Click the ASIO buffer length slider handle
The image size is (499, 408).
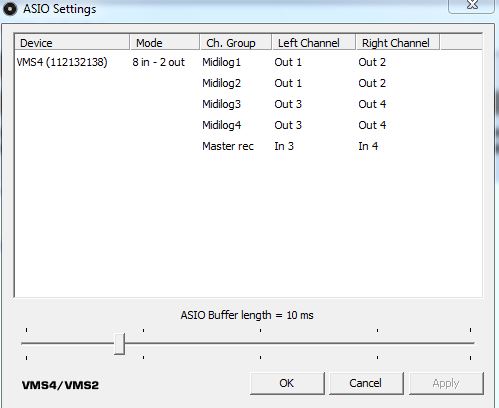(x=119, y=343)
